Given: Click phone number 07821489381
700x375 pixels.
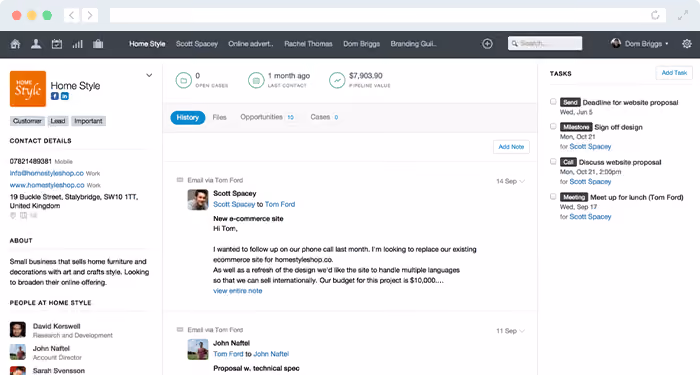Looking at the screenshot, I should [31, 161].
